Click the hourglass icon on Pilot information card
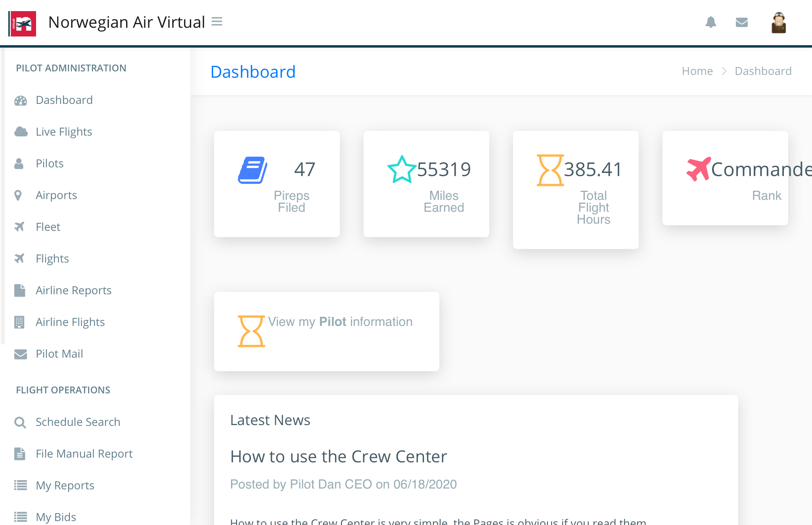812x525 pixels. point(251,331)
